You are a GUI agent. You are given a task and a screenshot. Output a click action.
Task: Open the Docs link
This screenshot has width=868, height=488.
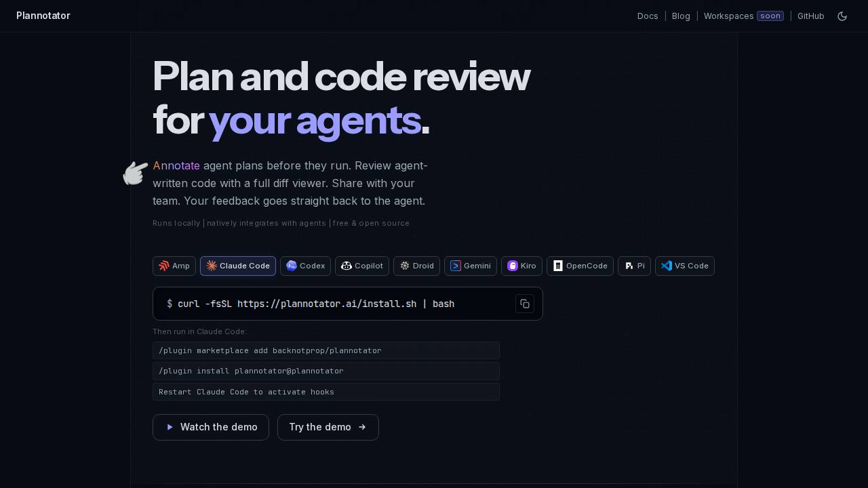pyautogui.click(x=648, y=16)
